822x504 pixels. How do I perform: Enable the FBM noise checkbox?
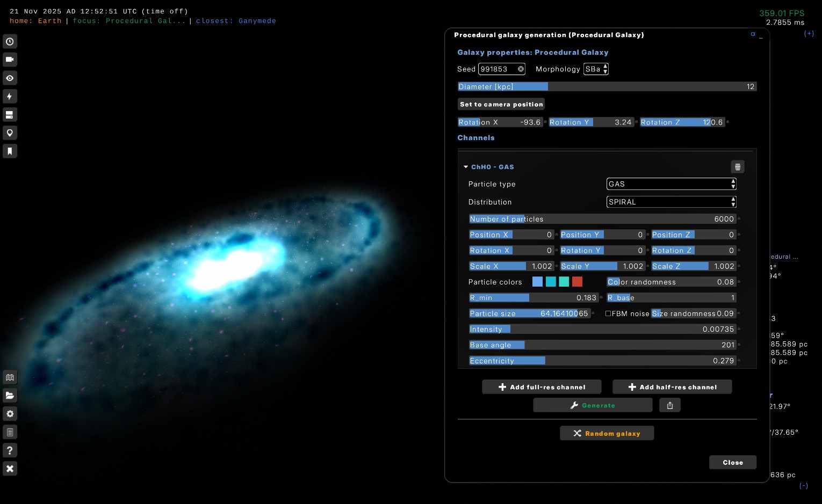[x=608, y=313]
